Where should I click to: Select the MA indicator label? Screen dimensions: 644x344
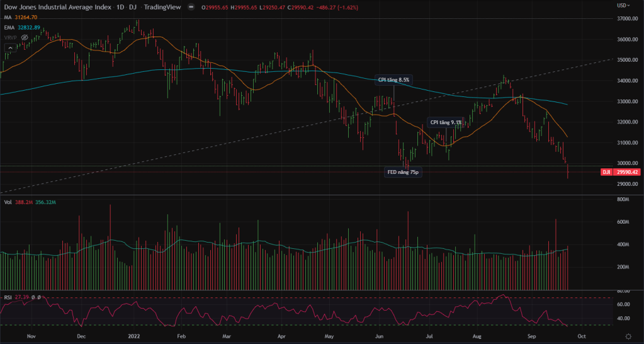tap(7, 18)
